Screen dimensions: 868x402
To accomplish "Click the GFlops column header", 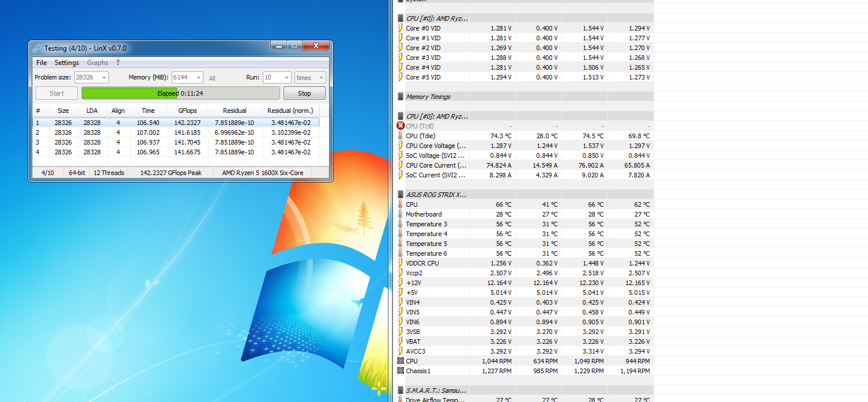I will (187, 111).
